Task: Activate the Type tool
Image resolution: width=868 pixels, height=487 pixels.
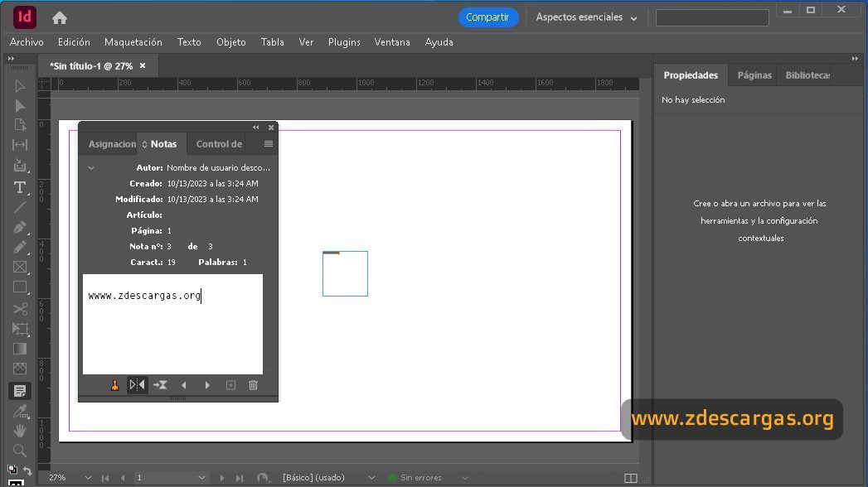Action: pyautogui.click(x=19, y=187)
